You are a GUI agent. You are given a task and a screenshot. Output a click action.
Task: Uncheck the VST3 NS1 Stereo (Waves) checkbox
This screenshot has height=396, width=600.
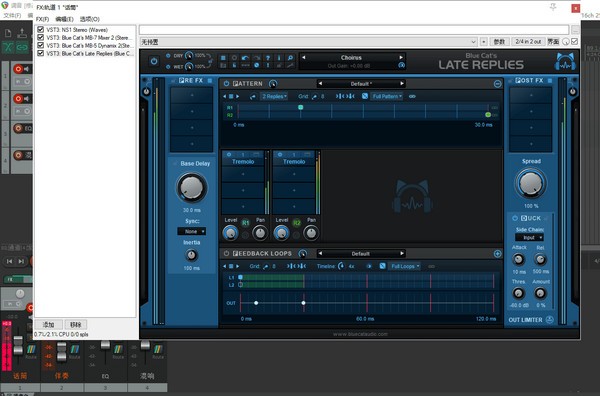pyautogui.click(x=40, y=29)
